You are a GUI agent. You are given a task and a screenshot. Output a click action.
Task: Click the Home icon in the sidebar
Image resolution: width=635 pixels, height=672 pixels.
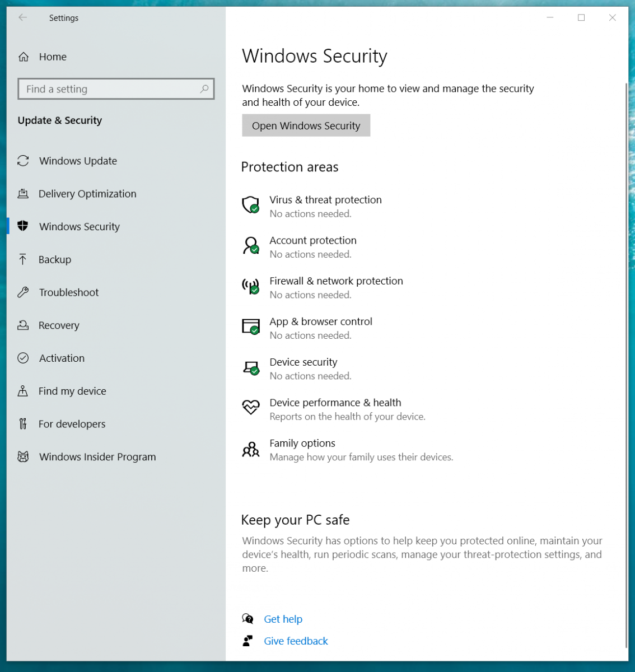(24, 57)
